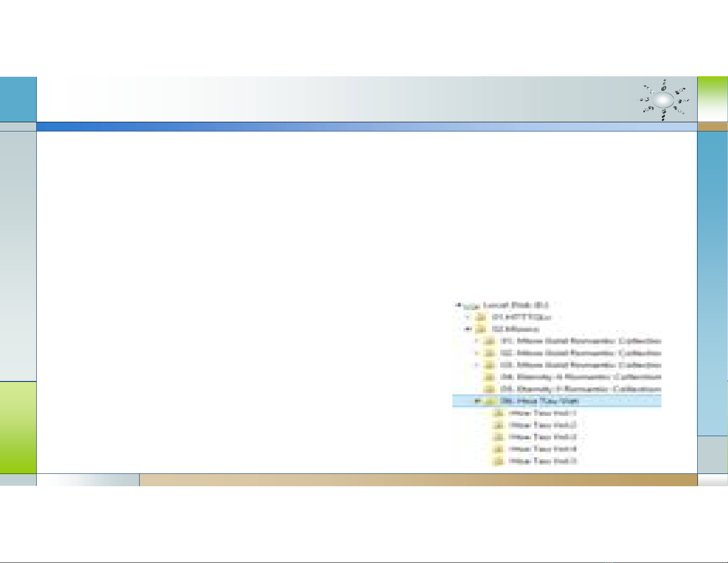
Task: Collapse the highlighted 06 Hoa Tau folder arrow
Action: coord(477,401)
